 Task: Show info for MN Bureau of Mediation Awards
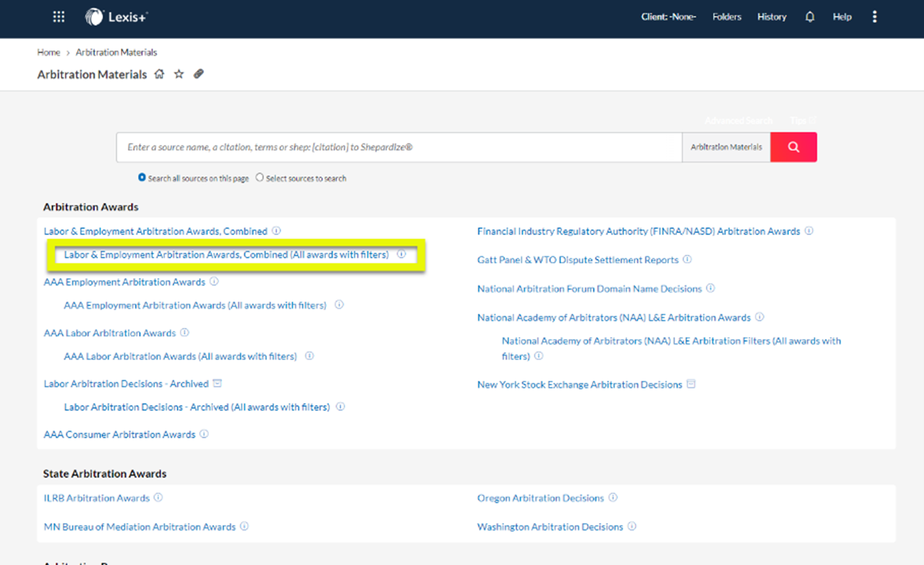[x=244, y=526]
